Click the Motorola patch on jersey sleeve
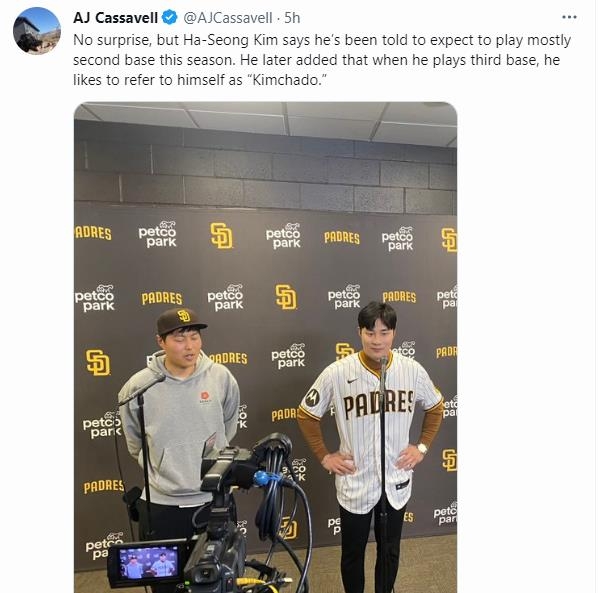 coord(312,398)
